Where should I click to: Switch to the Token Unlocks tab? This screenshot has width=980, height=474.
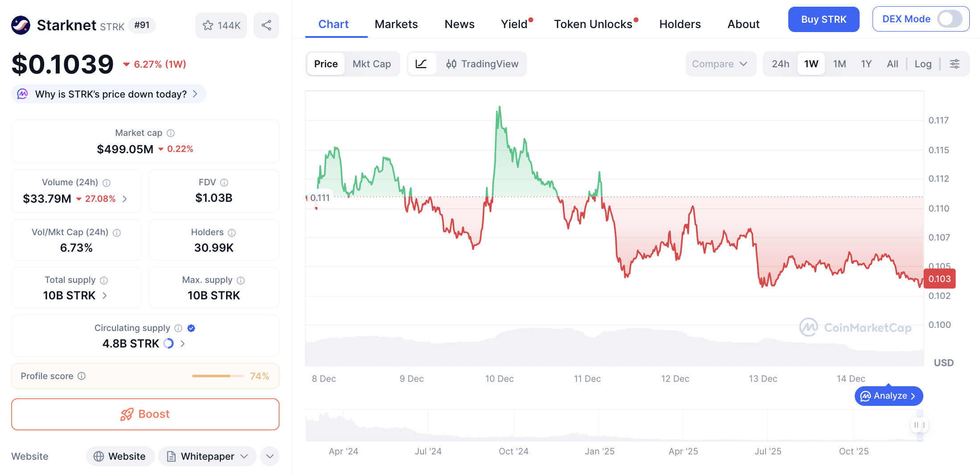click(x=593, y=24)
